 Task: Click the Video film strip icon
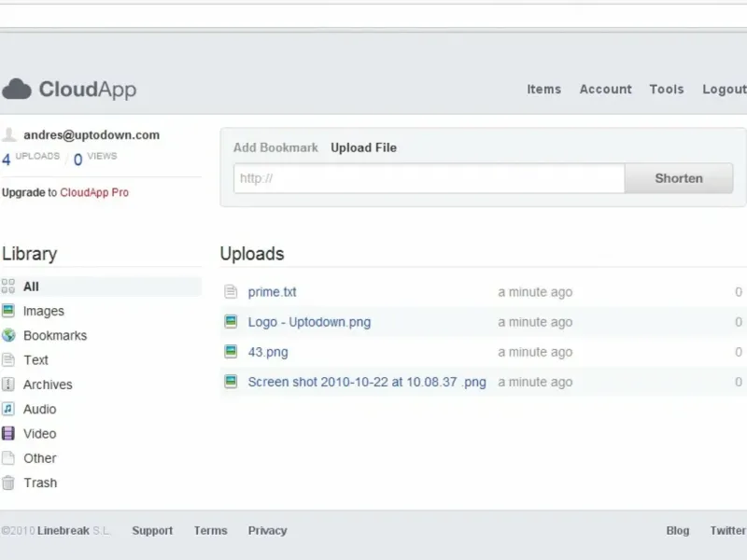(8, 433)
